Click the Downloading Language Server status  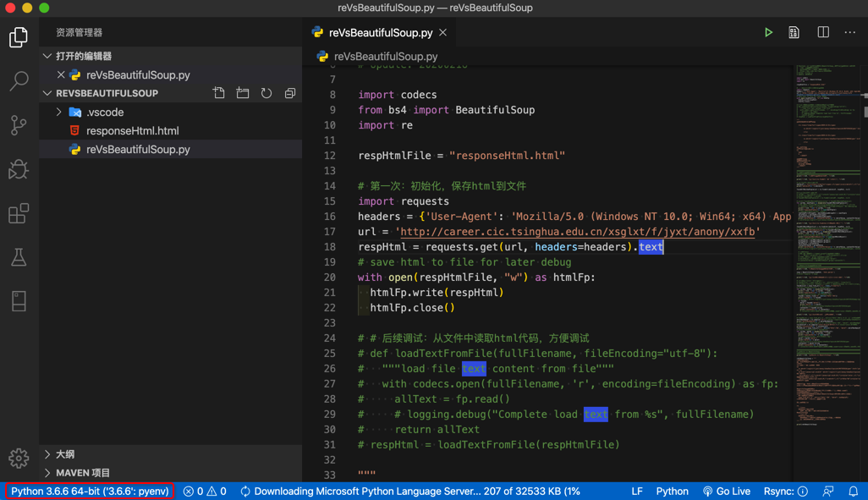click(x=410, y=492)
